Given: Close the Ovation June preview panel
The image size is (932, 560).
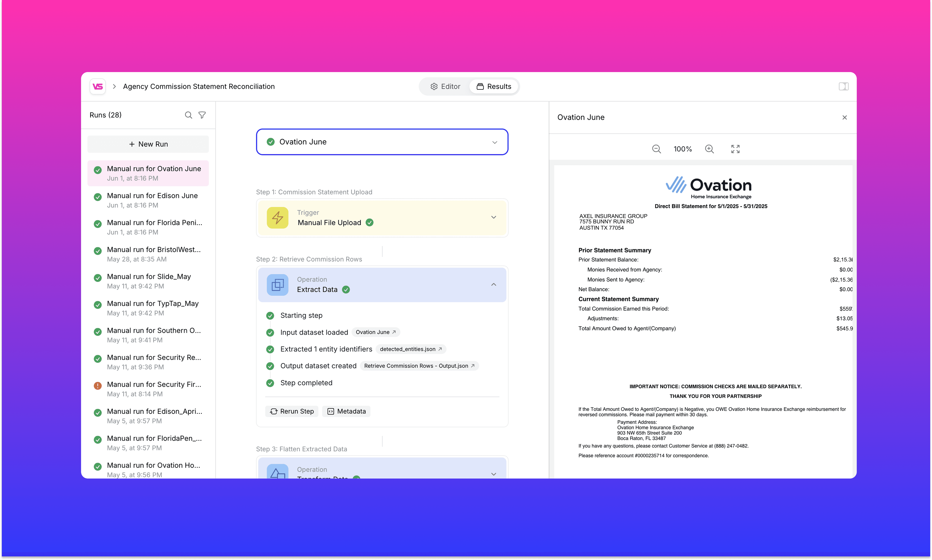Looking at the screenshot, I should (845, 117).
